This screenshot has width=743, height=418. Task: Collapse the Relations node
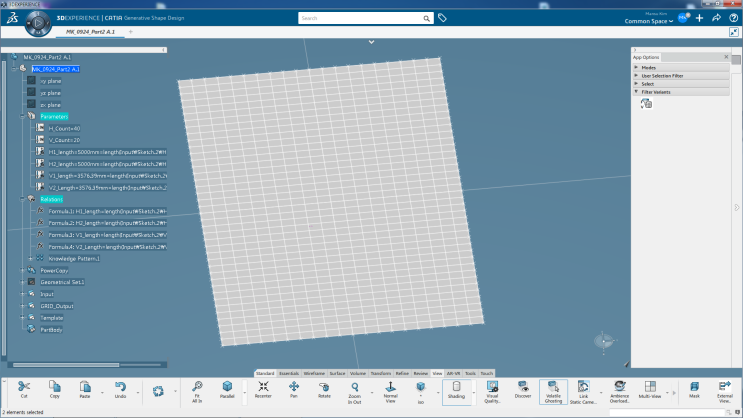(22, 200)
